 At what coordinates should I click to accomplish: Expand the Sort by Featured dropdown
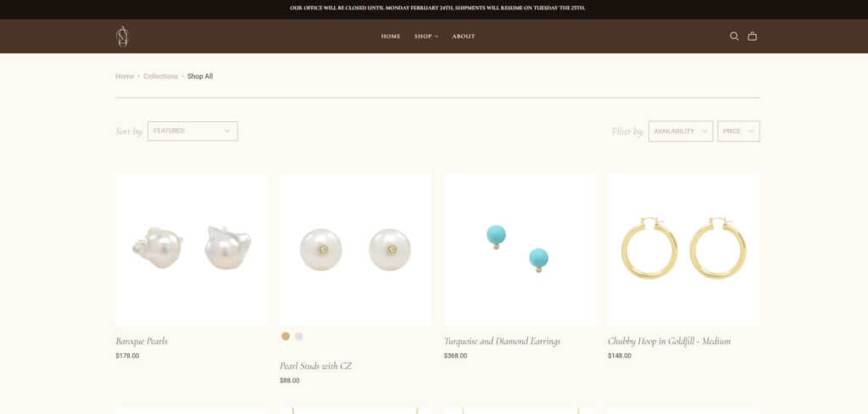(192, 131)
